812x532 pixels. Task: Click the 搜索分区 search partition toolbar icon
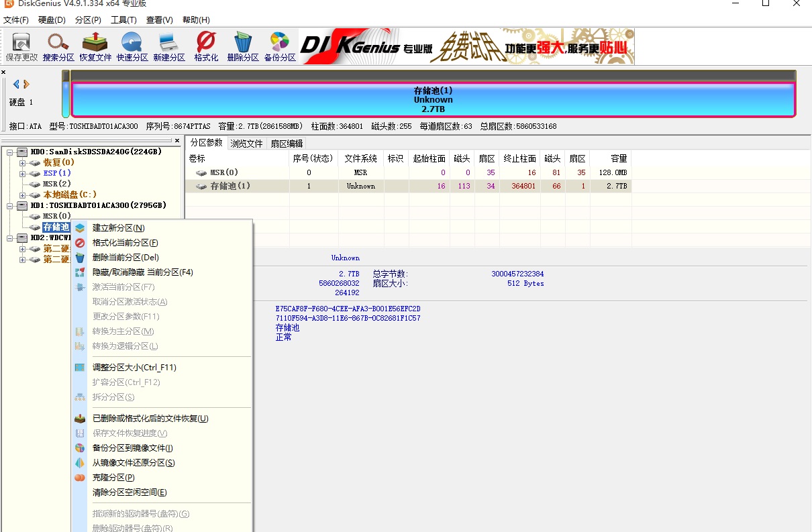58,42
